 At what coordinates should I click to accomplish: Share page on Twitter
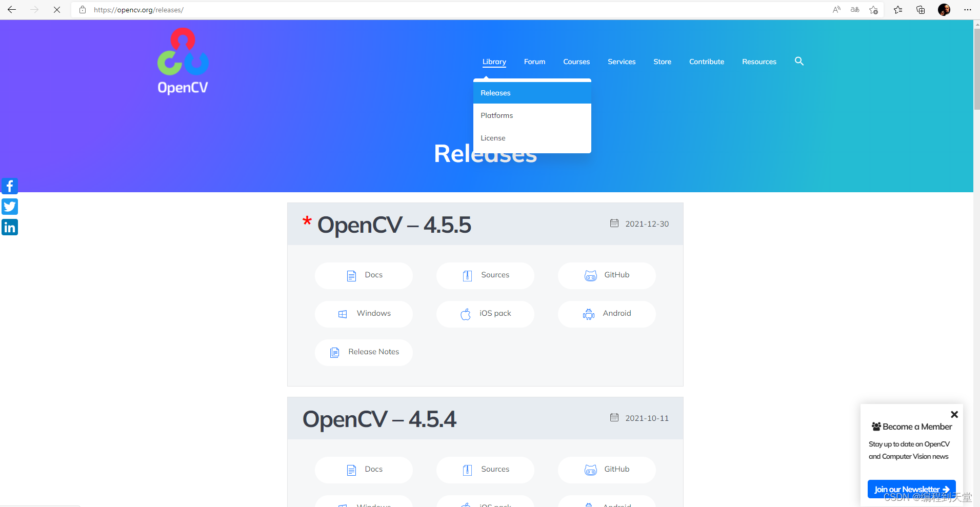10,207
